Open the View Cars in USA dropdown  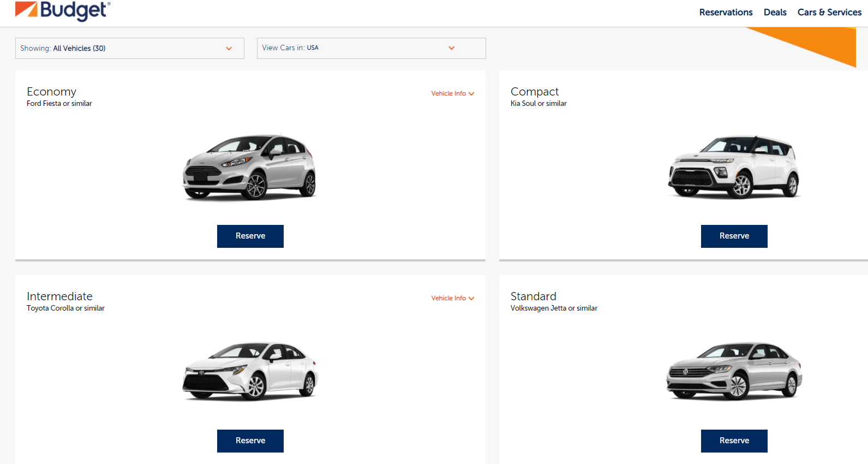[x=371, y=48]
